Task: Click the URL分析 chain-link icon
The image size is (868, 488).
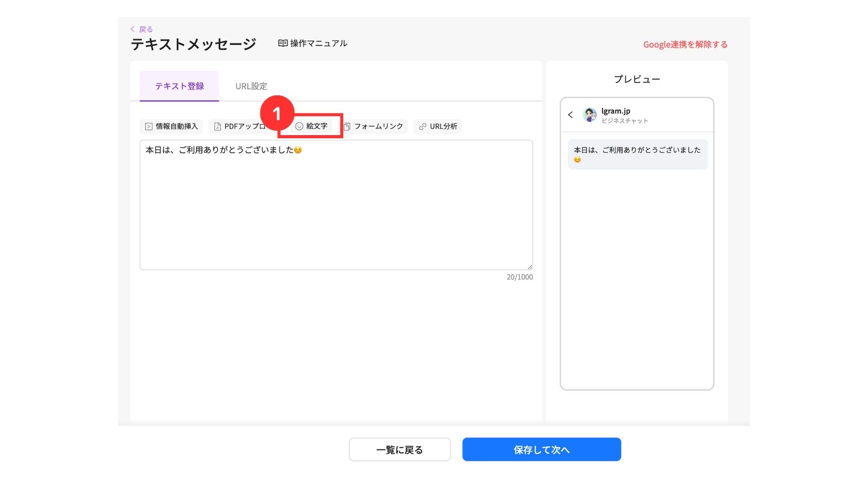Action: (423, 127)
